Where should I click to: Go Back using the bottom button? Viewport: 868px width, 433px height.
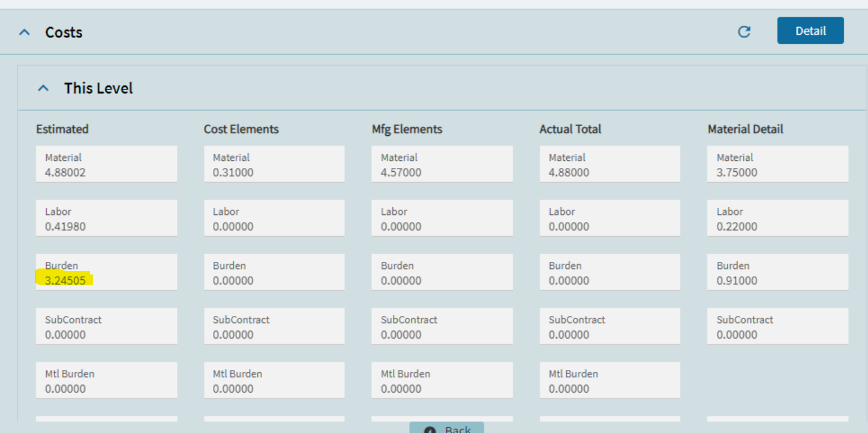click(447, 428)
